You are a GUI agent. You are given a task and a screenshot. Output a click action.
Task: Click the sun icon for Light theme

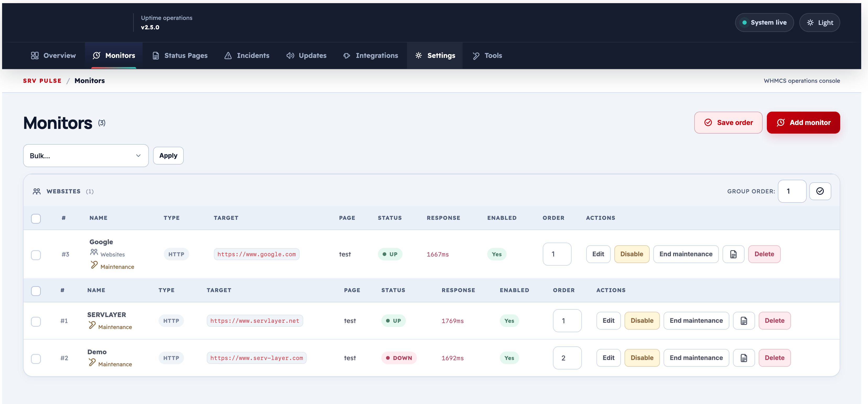pos(810,23)
